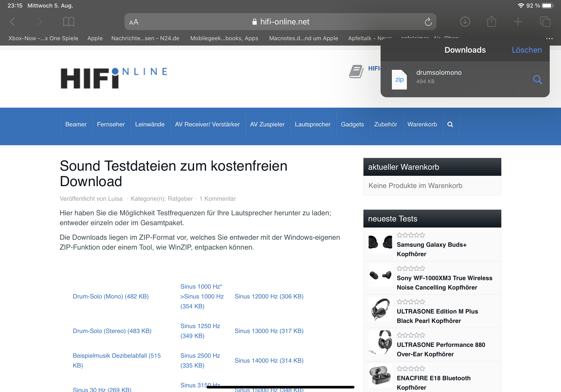Viewport: 561px width, 392px height.
Task: Expand favorites bar overflow three dots
Action: (x=549, y=38)
